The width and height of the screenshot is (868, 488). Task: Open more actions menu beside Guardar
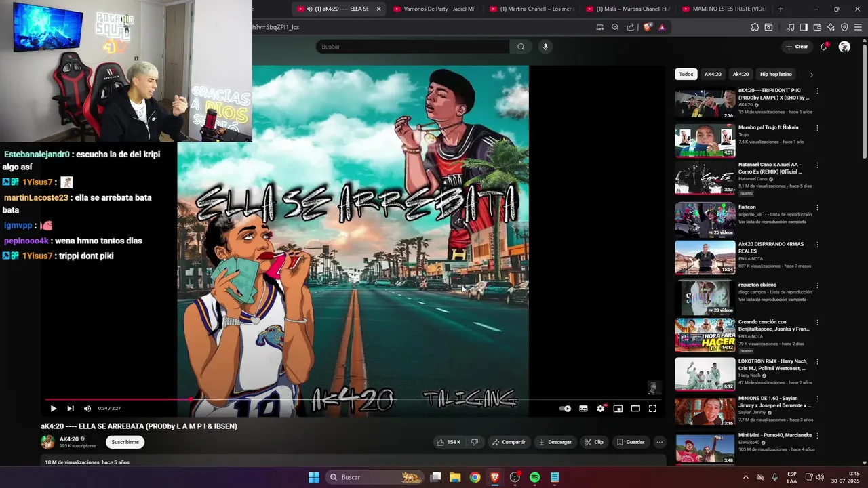[x=659, y=442]
